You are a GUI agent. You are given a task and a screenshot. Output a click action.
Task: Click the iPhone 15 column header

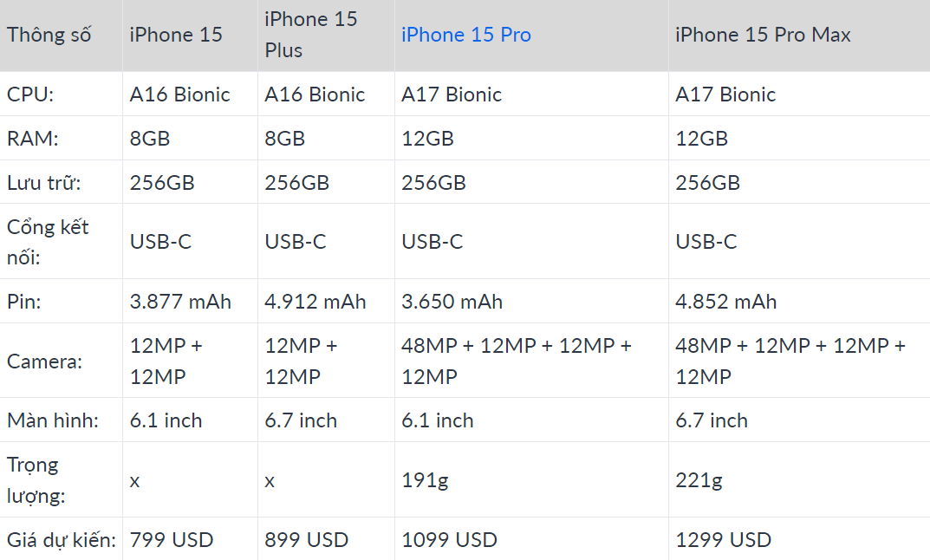[x=176, y=35]
